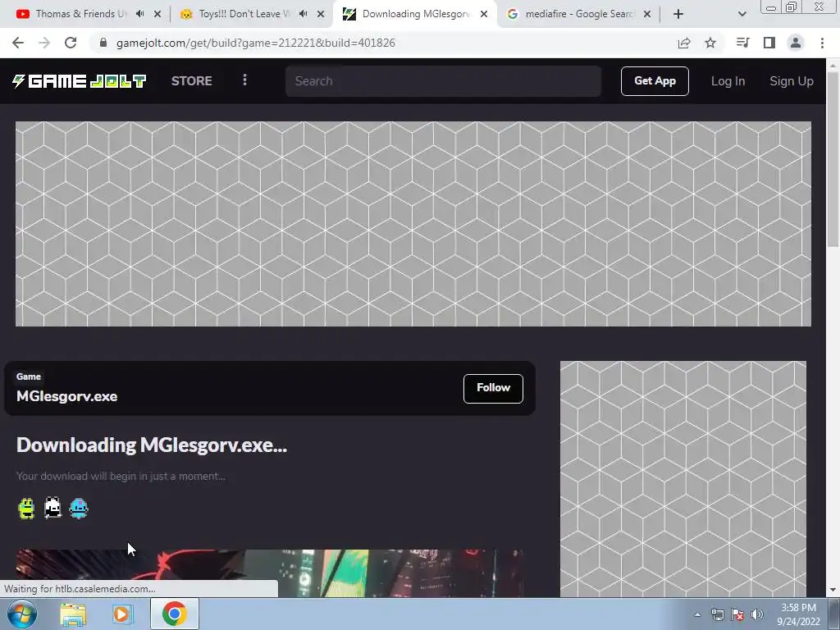
Task: Open the Chrome profile avatar
Action: tap(796, 43)
